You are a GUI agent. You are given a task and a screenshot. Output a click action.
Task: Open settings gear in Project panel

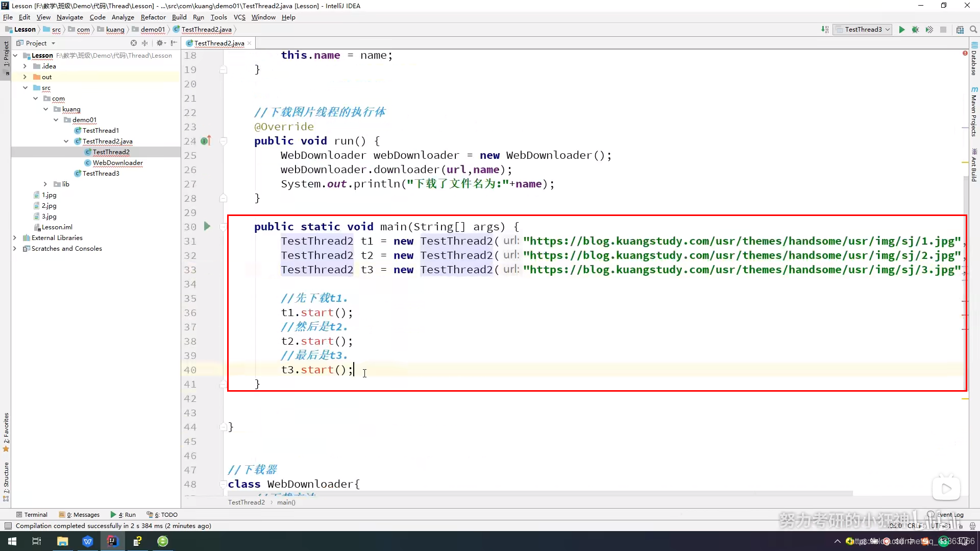(160, 43)
